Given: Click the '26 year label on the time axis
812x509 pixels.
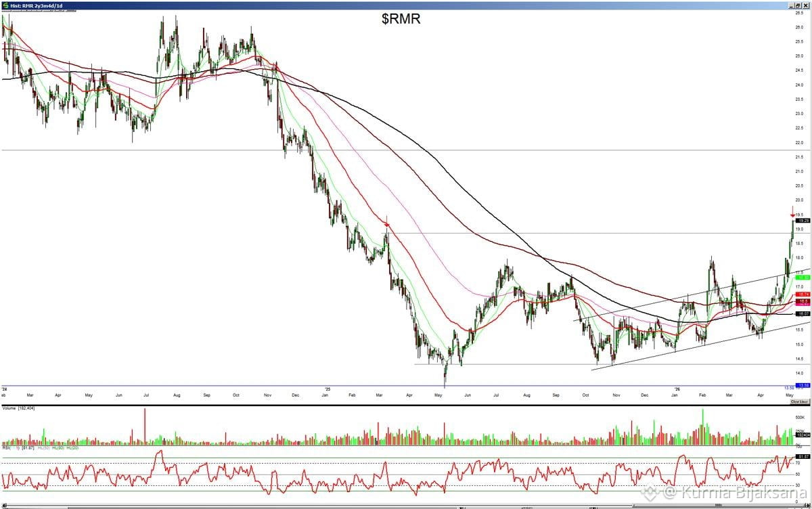Looking at the screenshot, I should [x=677, y=389].
